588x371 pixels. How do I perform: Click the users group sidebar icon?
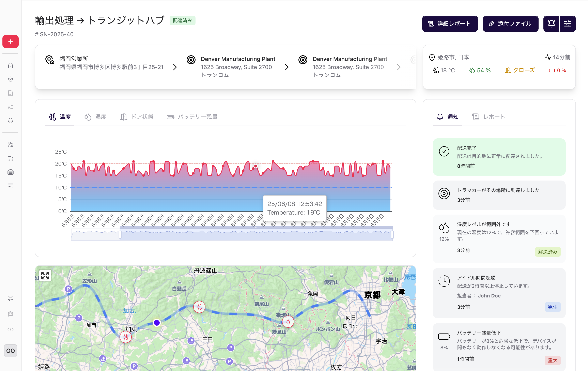coord(11,144)
